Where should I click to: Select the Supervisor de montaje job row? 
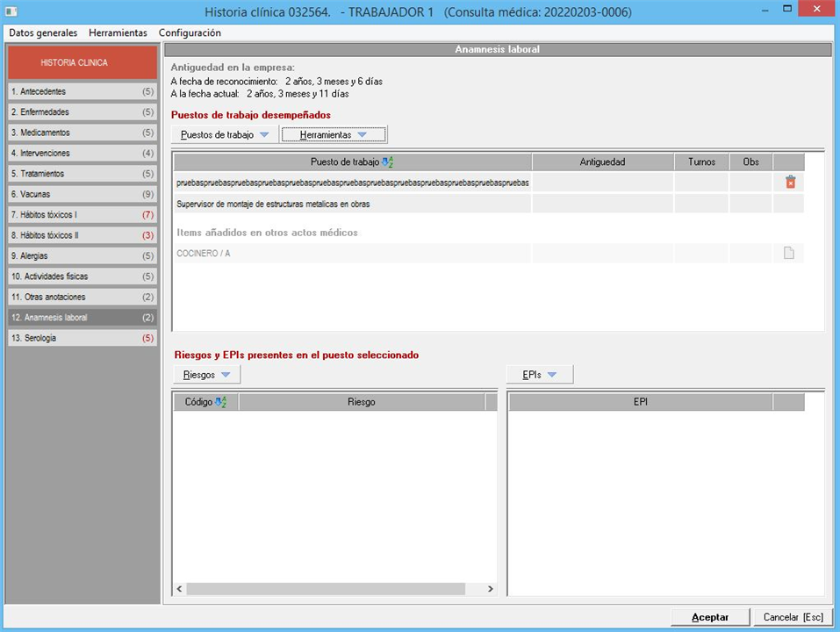tap(351, 205)
